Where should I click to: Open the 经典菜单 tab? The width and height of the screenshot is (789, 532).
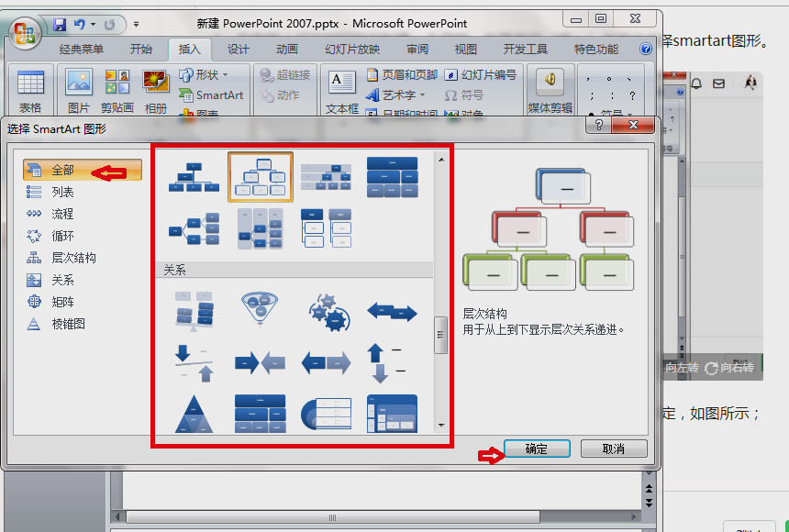[x=82, y=50]
